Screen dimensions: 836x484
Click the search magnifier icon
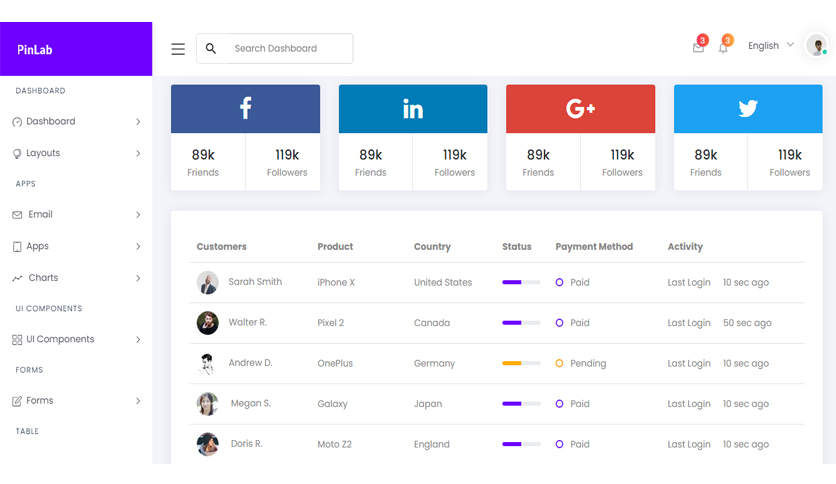pyautogui.click(x=211, y=49)
